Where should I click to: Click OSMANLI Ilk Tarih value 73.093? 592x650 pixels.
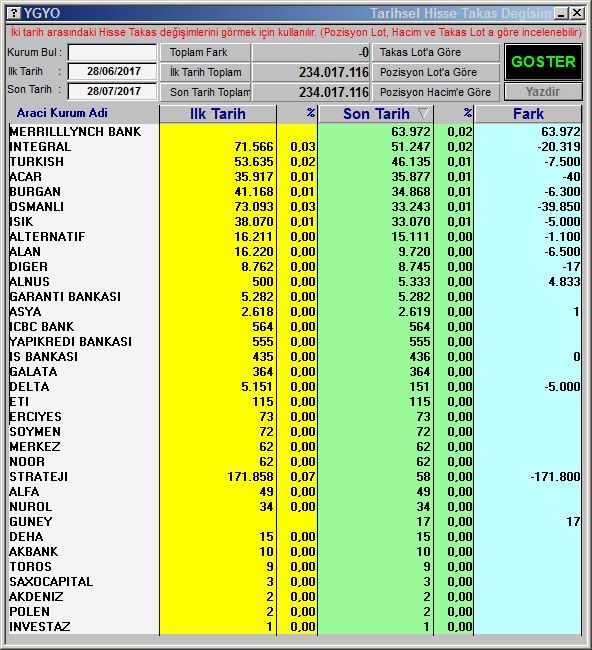point(254,206)
